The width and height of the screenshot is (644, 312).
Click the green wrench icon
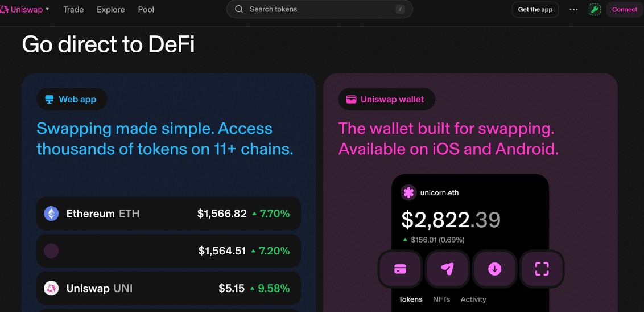595,10
